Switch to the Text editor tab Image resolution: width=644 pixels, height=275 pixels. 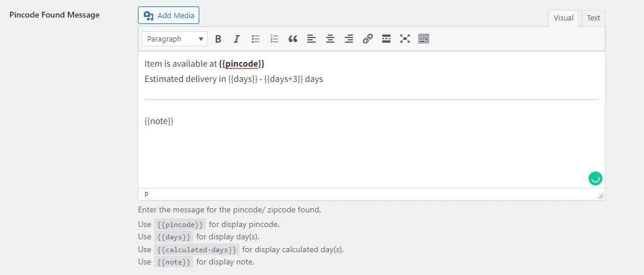pos(593,18)
